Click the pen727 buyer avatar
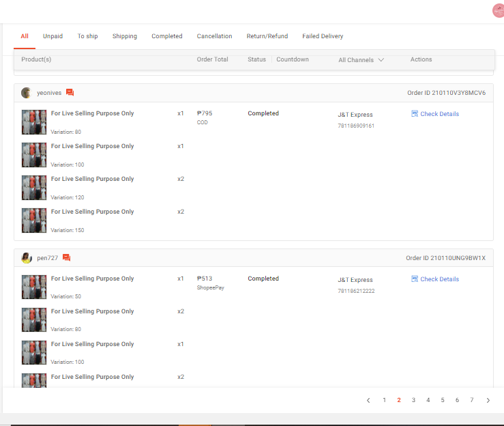 pos(27,258)
